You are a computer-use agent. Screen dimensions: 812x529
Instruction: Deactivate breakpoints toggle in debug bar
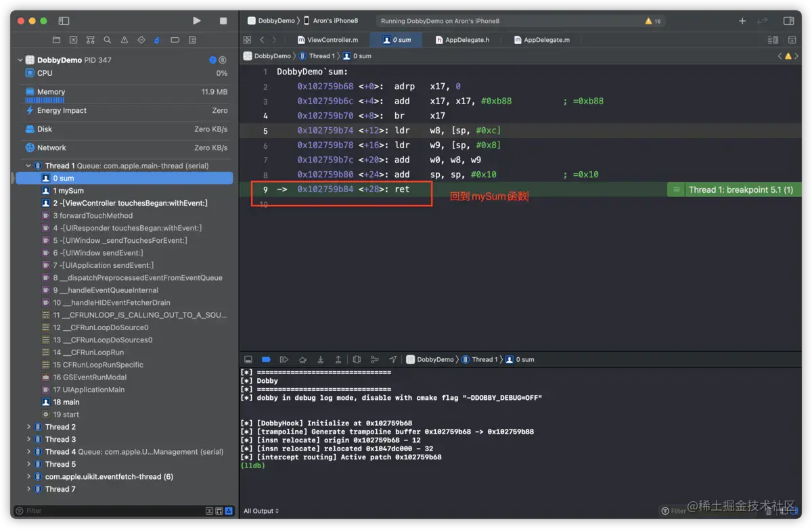(x=266, y=359)
